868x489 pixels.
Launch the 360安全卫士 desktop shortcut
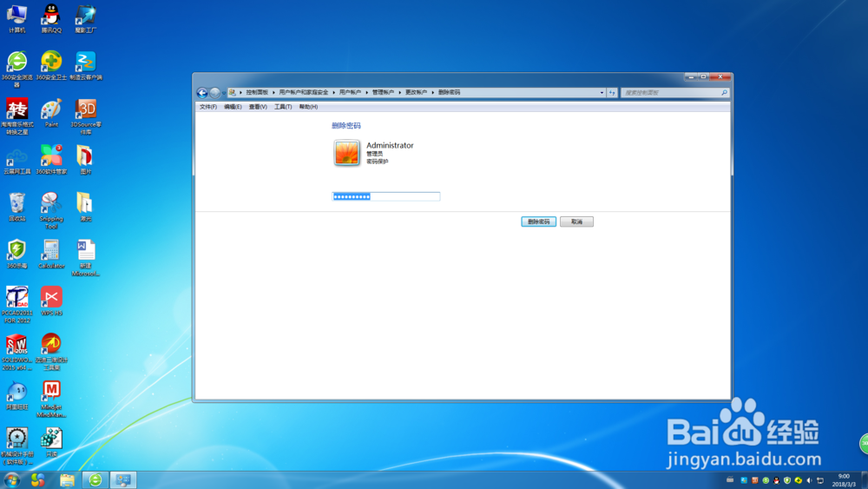tap(51, 65)
